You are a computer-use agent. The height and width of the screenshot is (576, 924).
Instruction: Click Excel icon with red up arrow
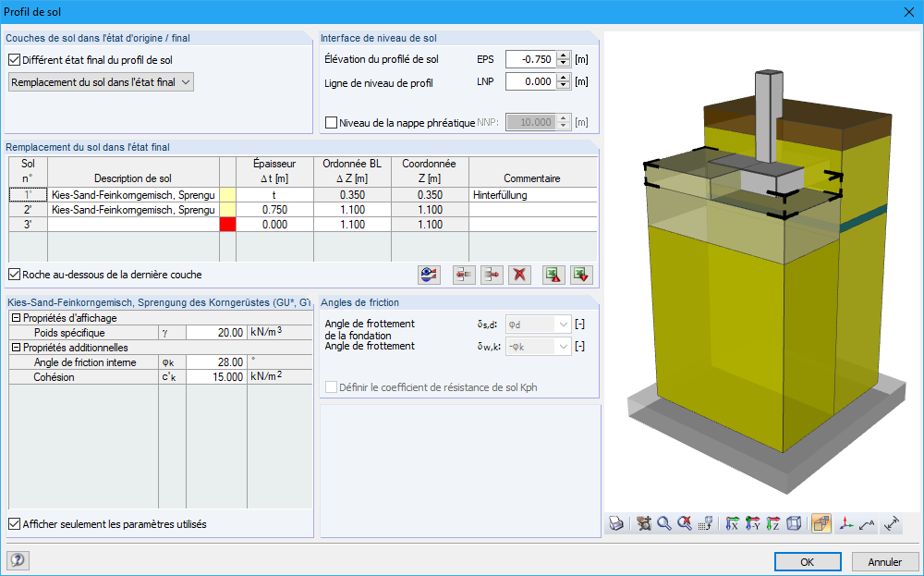553,275
